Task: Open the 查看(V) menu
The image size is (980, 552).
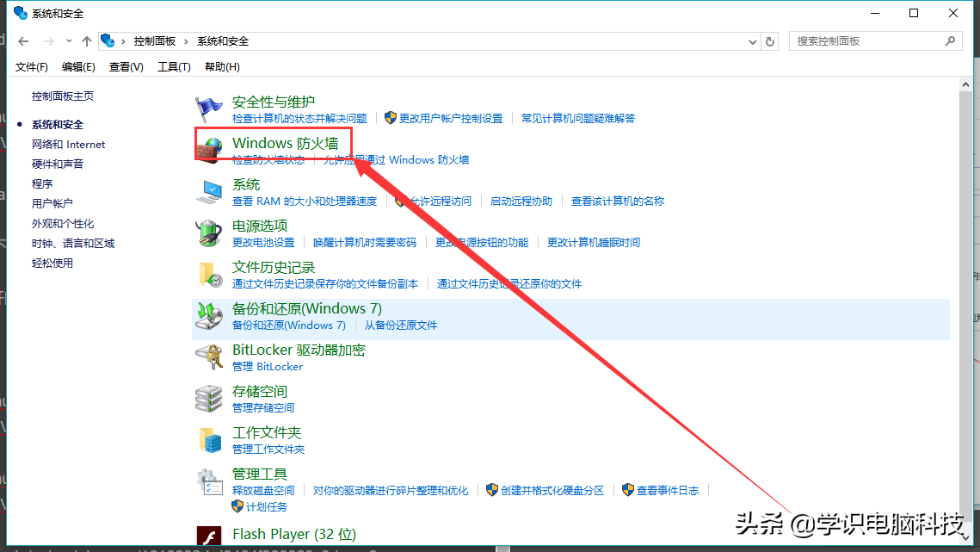Action: click(x=126, y=67)
